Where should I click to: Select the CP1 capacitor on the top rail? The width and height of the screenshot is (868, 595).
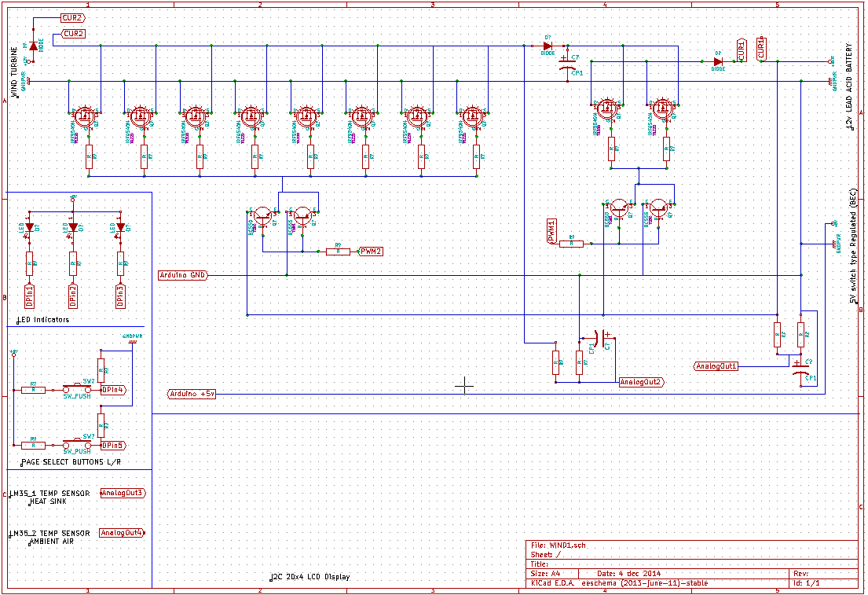pyautogui.click(x=567, y=64)
